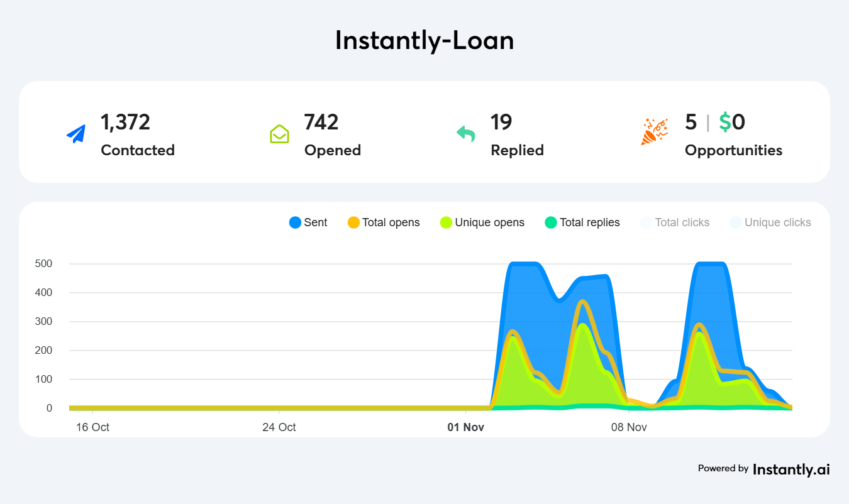Click the 24 Oct axis label
Image resolution: width=849 pixels, height=504 pixels.
279,427
